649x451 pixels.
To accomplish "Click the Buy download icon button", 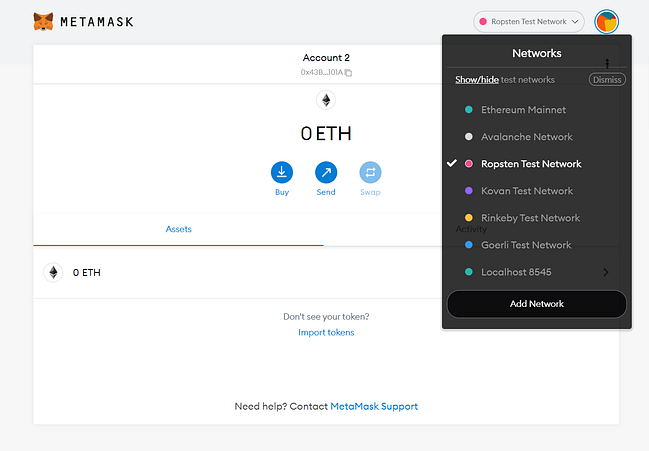I will point(282,172).
